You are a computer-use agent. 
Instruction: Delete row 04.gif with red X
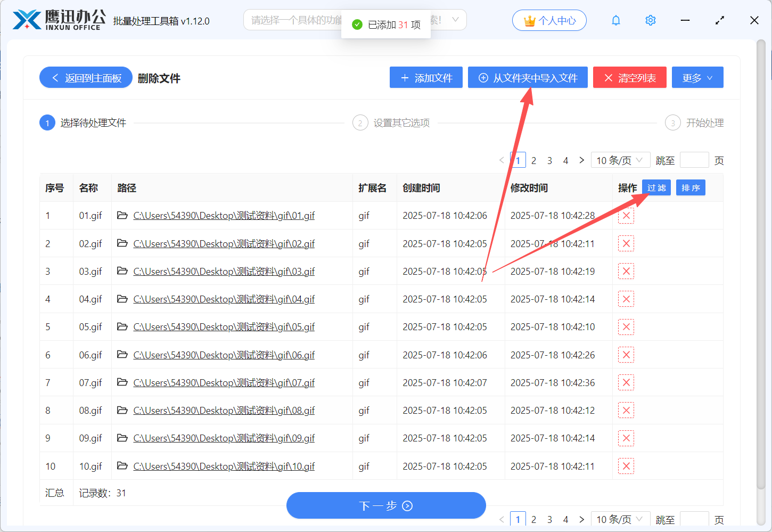(x=626, y=299)
